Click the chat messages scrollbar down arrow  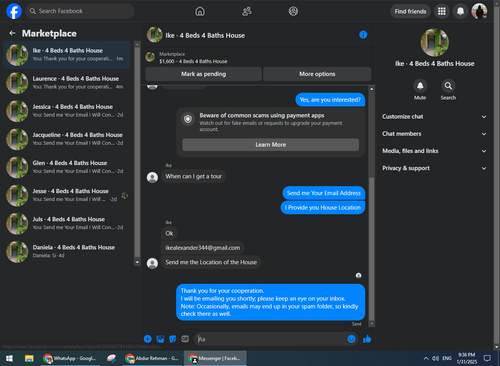point(371,324)
